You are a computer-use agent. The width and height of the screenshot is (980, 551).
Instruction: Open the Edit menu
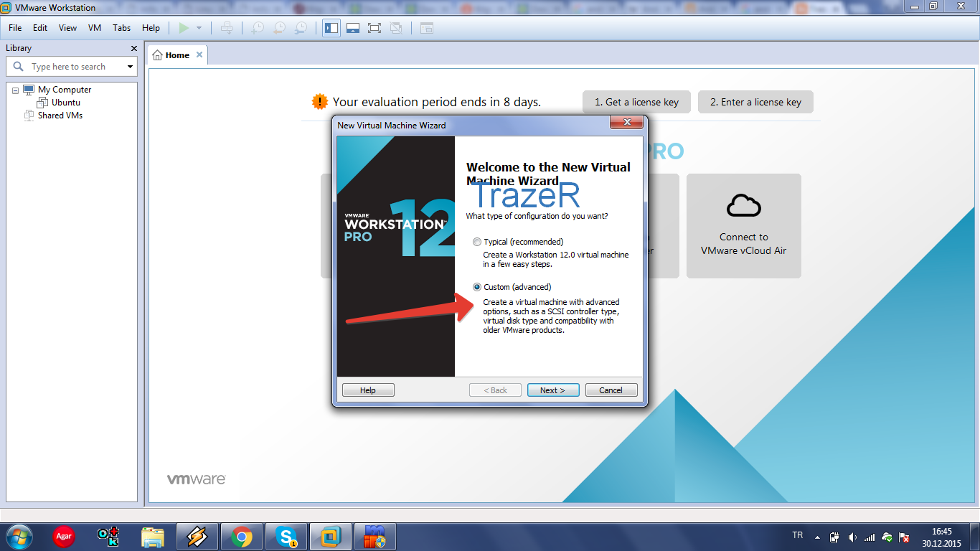(40, 28)
